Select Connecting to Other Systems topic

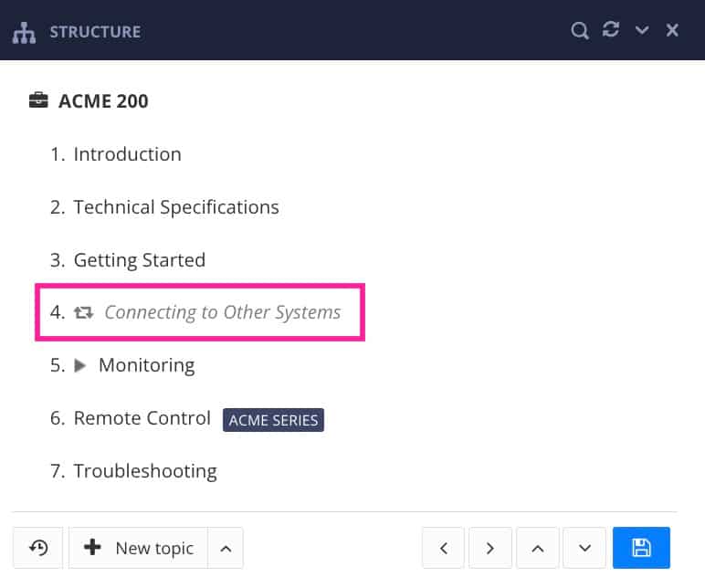tap(222, 312)
